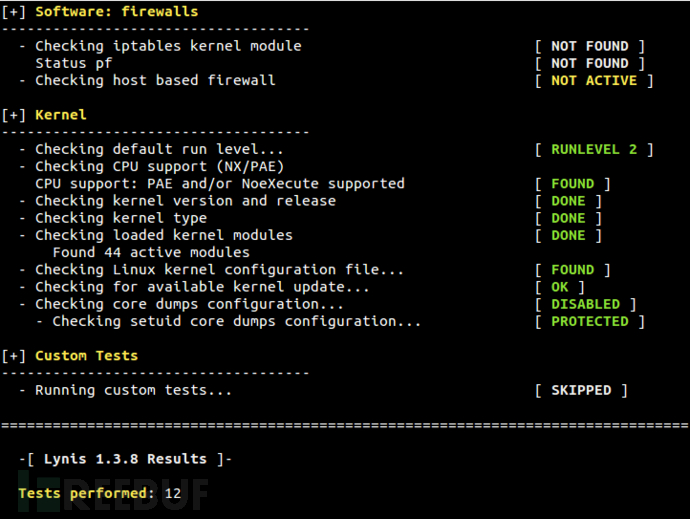
Task: Click 'Found 44 active modules' text
Action: pos(150,252)
